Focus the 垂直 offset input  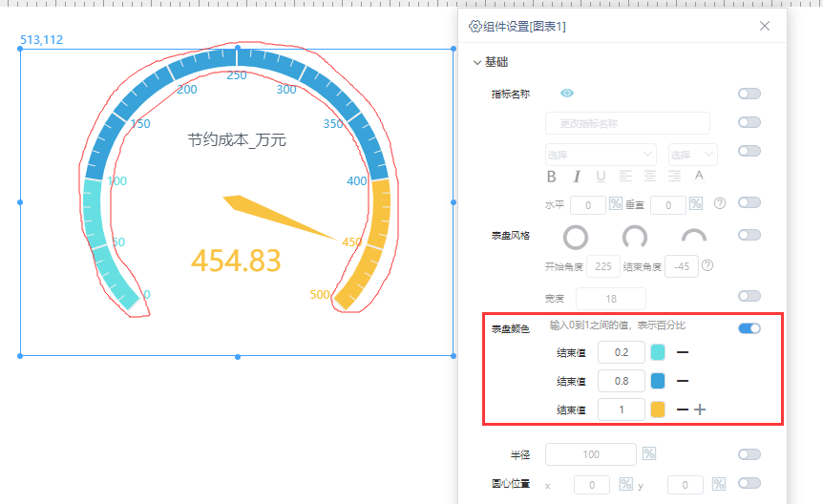(668, 205)
